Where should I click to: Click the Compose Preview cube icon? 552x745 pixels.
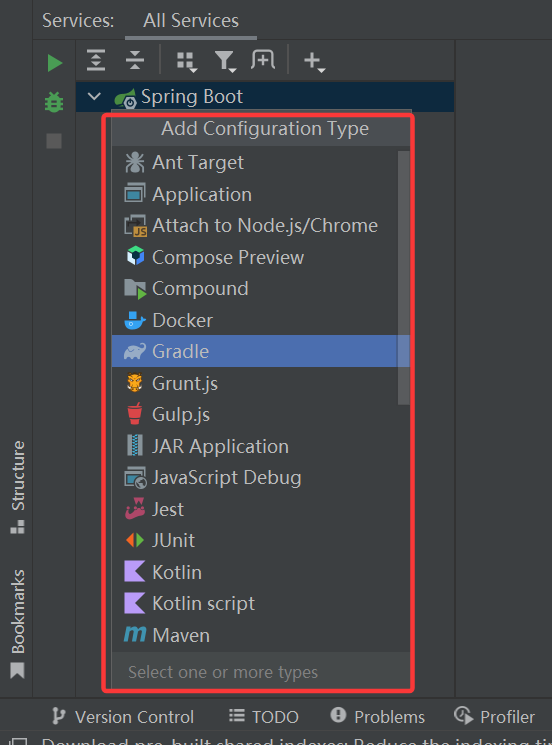coord(135,256)
